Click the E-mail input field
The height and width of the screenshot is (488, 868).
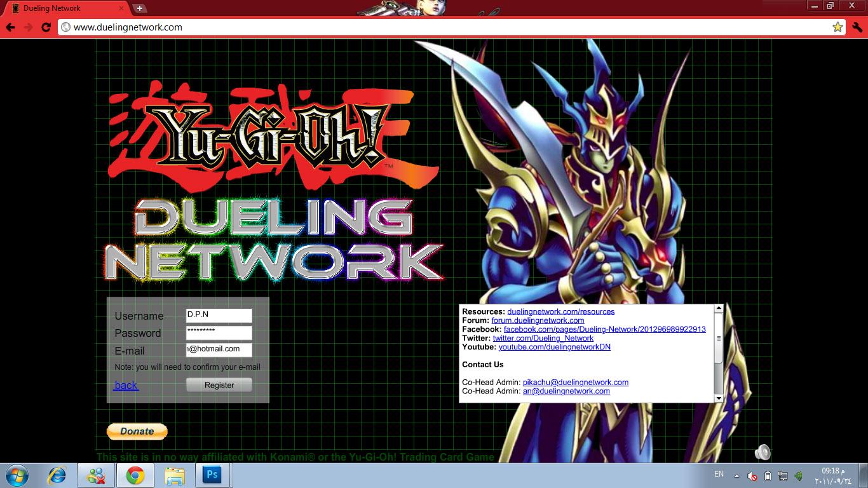219,350
